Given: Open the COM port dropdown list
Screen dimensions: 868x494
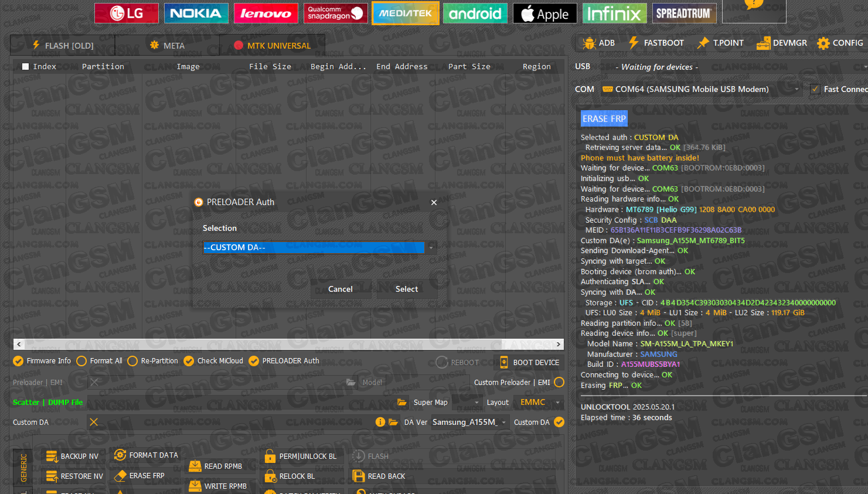Looking at the screenshot, I should coord(796,89).
